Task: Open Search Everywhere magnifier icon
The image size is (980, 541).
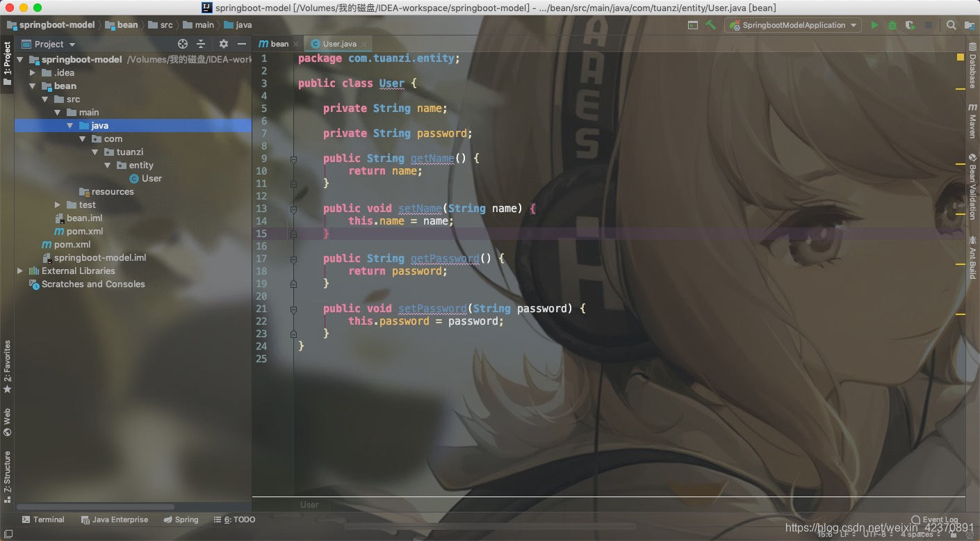Action: [952, 25]
